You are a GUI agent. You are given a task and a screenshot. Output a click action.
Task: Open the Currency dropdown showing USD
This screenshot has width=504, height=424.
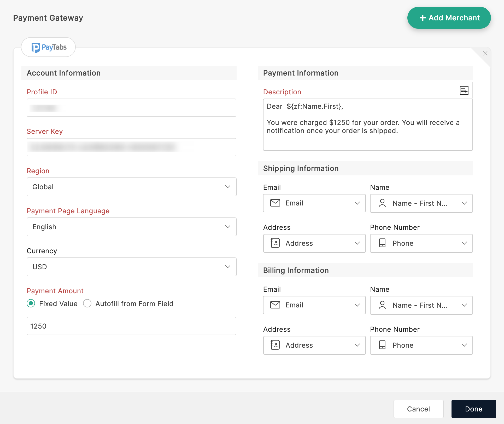[x=131, y=267]
